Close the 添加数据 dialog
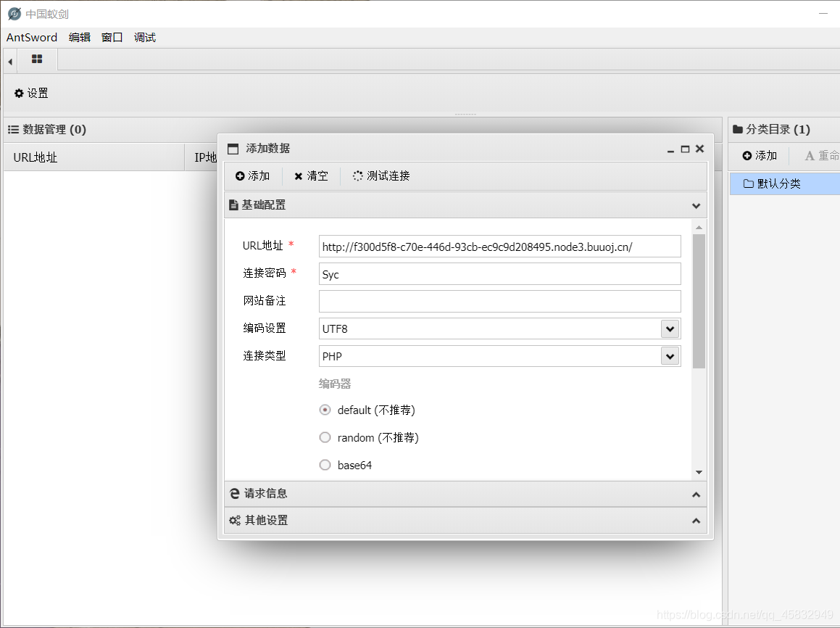 click(699, 149)
